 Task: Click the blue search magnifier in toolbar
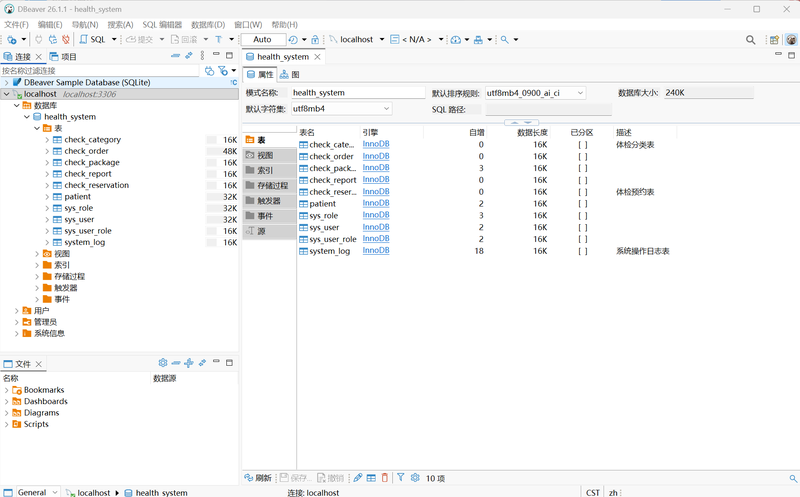(x=505, y=39)
